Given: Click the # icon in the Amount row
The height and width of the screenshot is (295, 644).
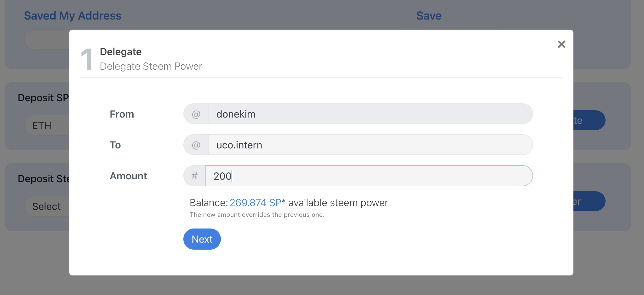Looking at the screenshot, I should point(195,176).
